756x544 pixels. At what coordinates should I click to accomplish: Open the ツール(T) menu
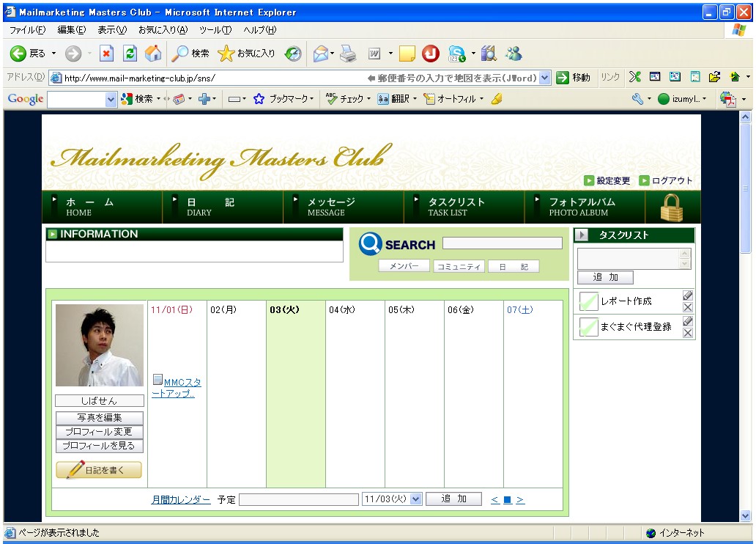215,30
